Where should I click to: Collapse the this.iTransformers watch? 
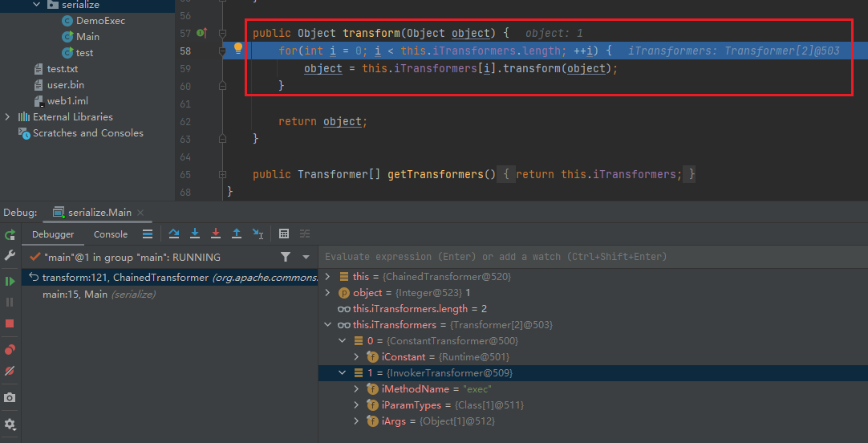click(328, 324)
